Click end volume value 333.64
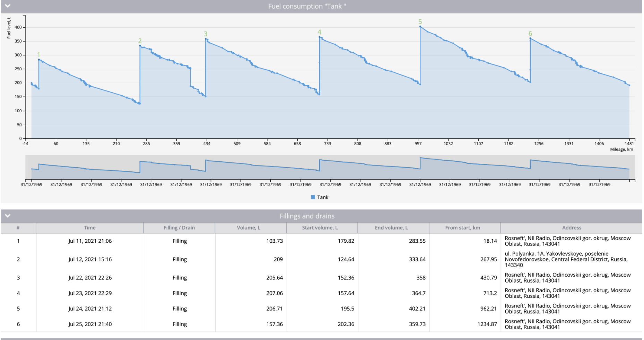The image size is (644, 340). click(417, 259)
